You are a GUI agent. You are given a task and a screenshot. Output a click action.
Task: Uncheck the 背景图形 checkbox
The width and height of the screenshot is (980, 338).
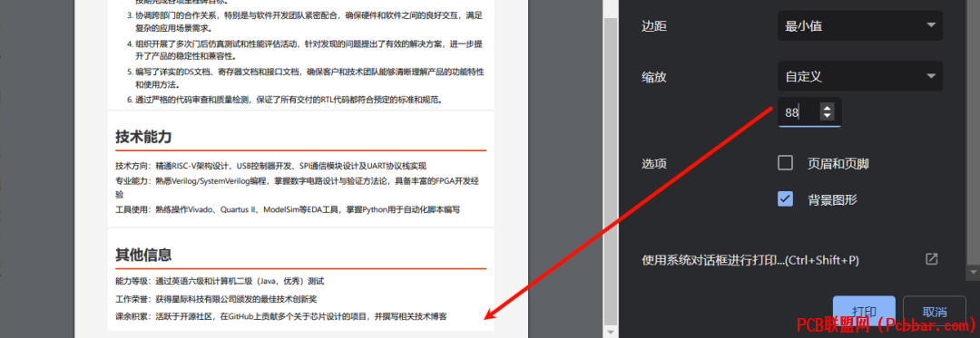pos(785,199)
